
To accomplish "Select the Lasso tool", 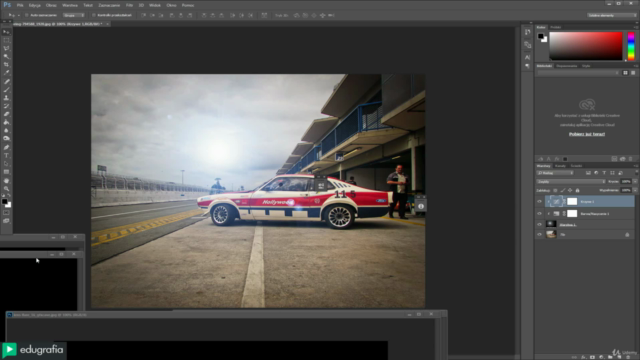I will 6,48.
